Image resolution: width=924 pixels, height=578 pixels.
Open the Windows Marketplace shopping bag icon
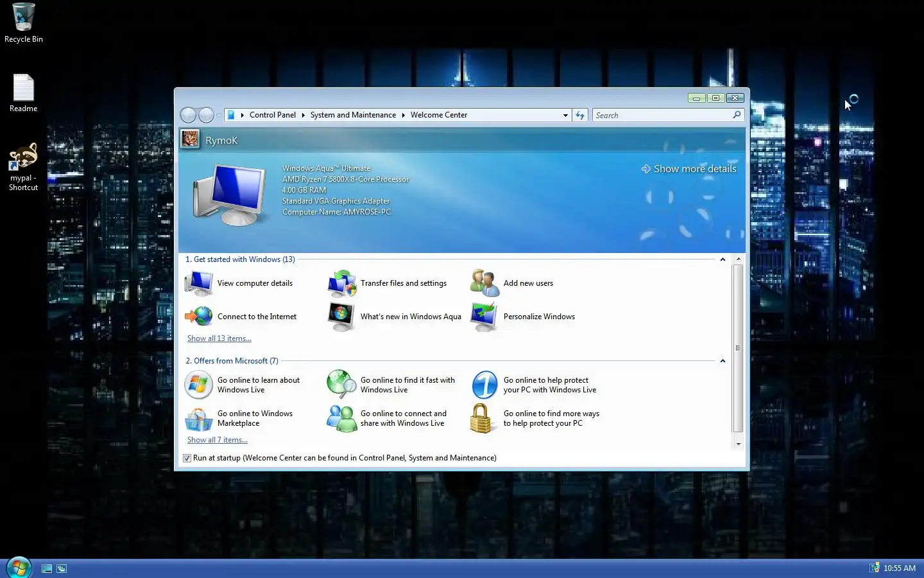[x=198, y=419]
